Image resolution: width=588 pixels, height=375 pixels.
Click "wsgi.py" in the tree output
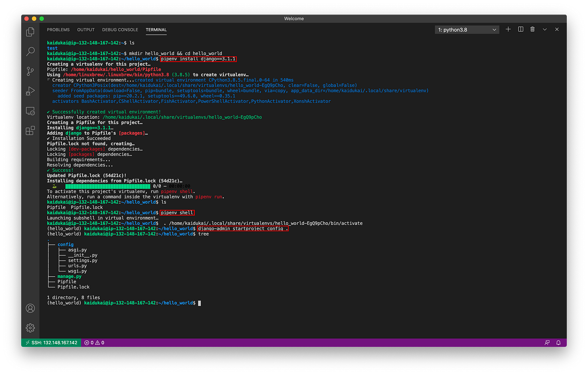pos(77,271)
